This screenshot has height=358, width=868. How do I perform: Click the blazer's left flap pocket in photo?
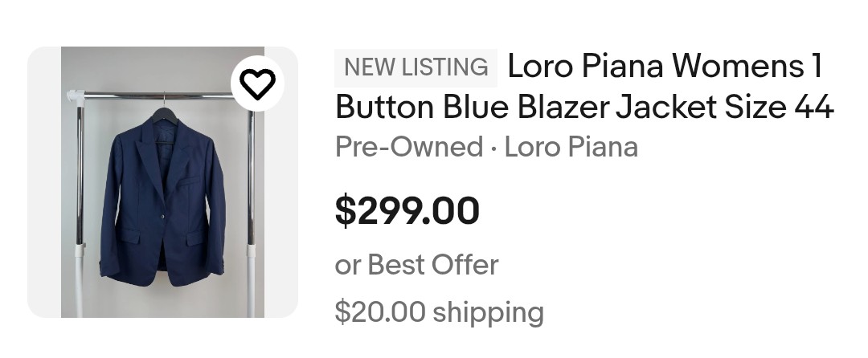129,238
